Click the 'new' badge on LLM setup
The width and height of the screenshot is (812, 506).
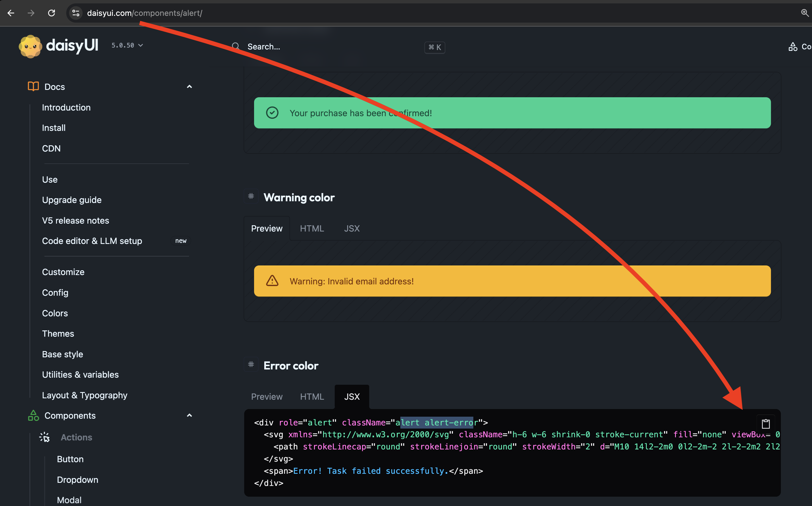[x=181, y=241]
